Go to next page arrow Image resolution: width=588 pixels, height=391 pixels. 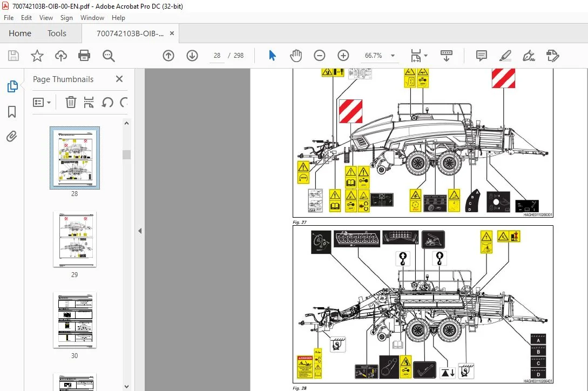(192, 56)
